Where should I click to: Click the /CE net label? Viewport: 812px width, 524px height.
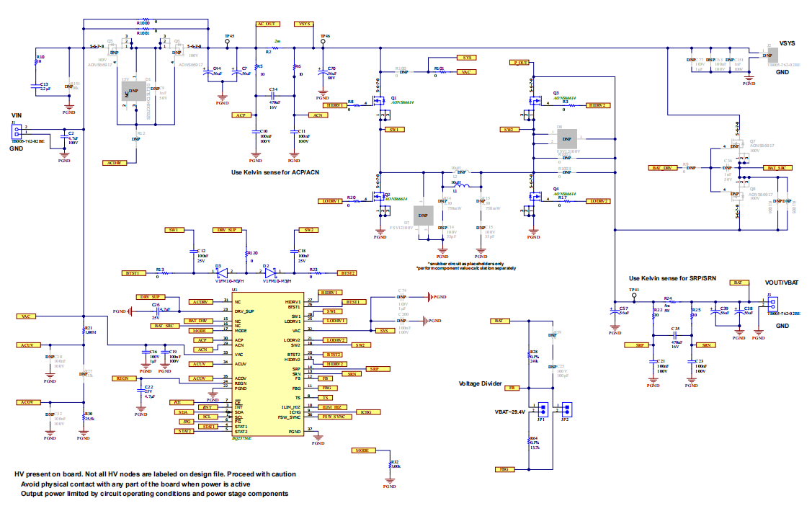(182, 403)
